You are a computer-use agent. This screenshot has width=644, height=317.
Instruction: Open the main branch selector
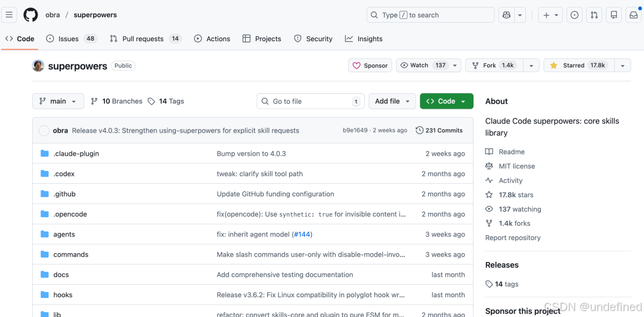coord(58,101)
